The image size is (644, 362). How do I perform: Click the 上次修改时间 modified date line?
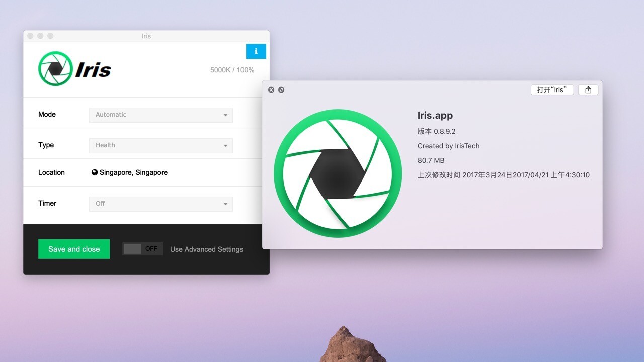[x=504, y=175]
